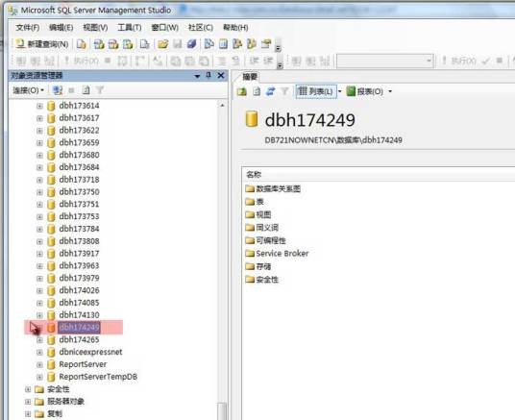Toggle auto-hide pin on Object Explorer panel
This screenshot has height=420, width=515.
pyautogui.click(x=208, y=76)
